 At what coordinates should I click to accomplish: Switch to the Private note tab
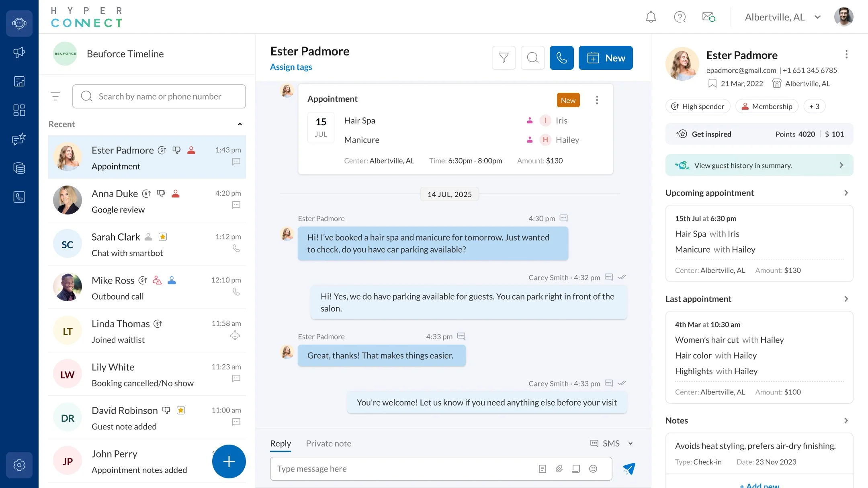pyautogui.click(x=328, y=443)
